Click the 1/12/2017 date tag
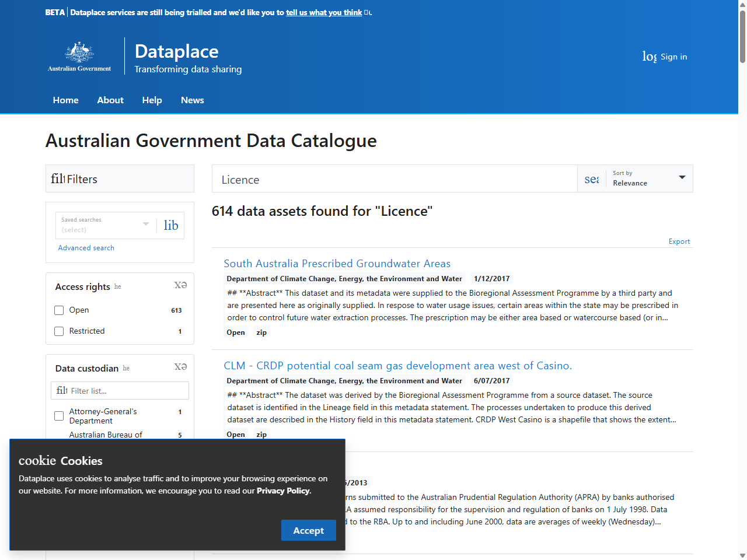747x560 pixels. point(492,279)
